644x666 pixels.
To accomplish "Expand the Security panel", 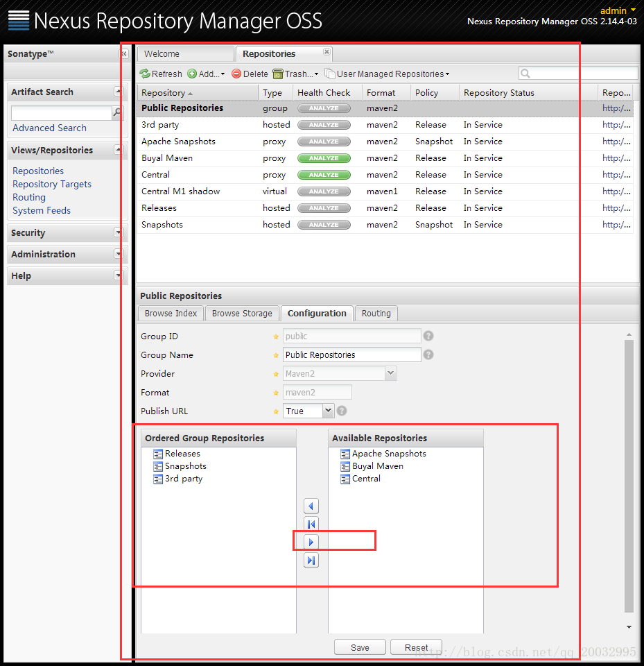I will pos(119,232).
